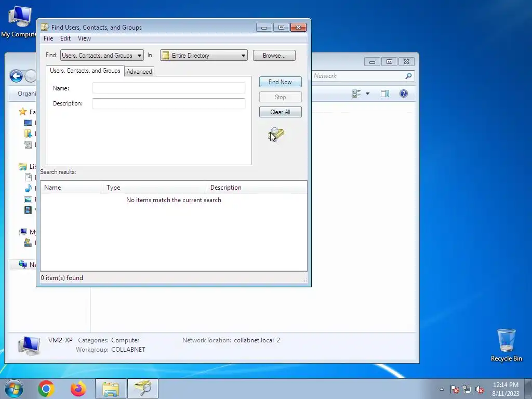Viewport: 532px width, 399px height.
Task: Switch to the Advanced tab
Action: [x=139, y=72]
